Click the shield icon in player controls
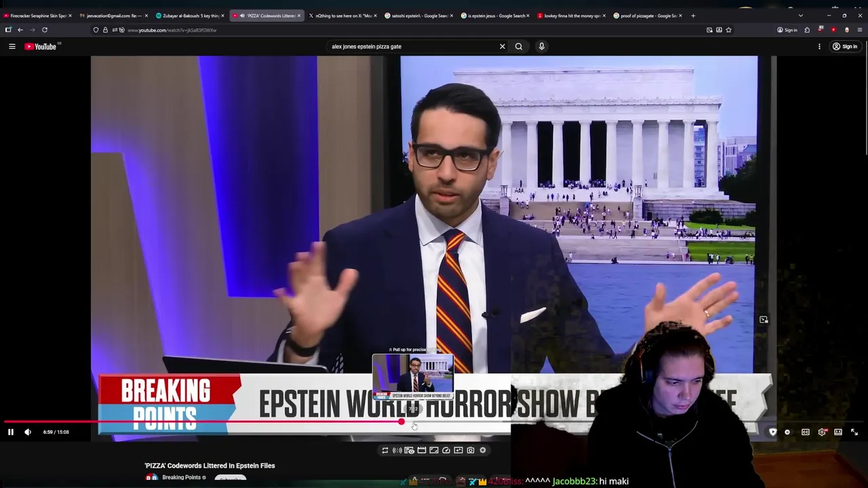Image resolution: width=868 pixels, height=488 pixels. [x=772, y=432]
